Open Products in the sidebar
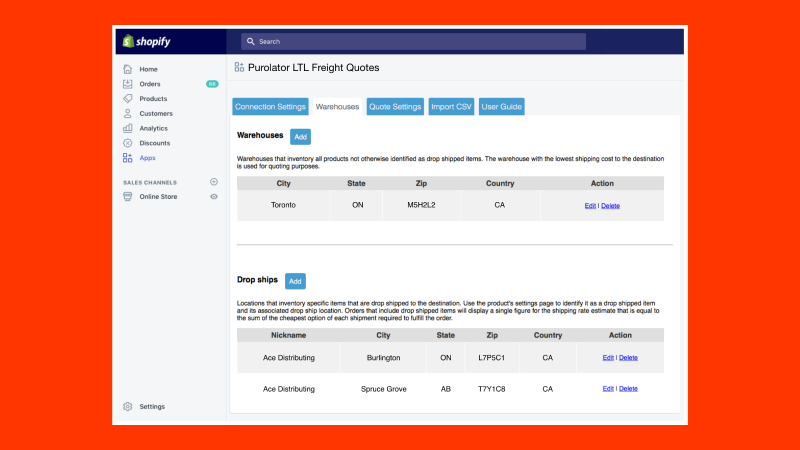This screenshot has height=450, width=800. click(153, 98)
